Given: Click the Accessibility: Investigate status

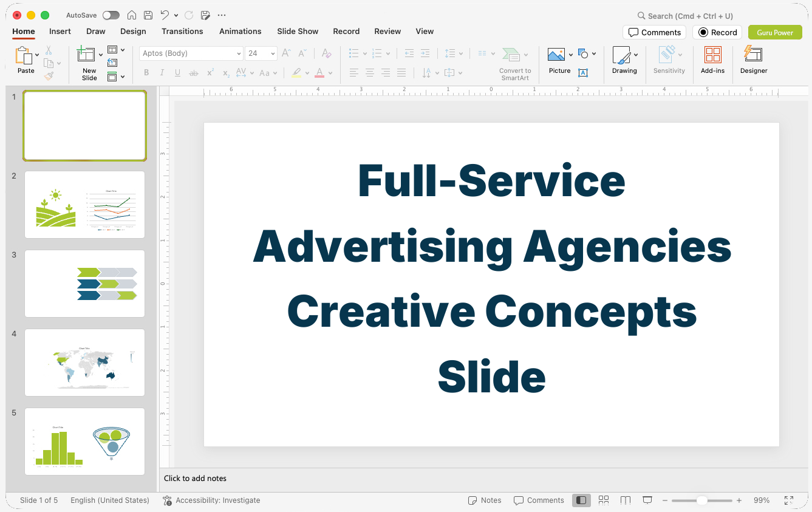Looking at the screenshot, I should click(211, 500).
